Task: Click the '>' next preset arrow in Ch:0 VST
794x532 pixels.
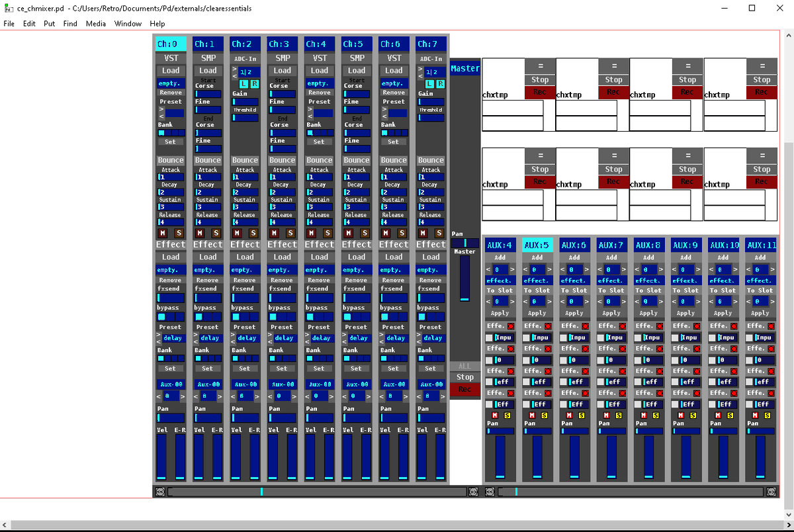Action: [x=160, y=110]
